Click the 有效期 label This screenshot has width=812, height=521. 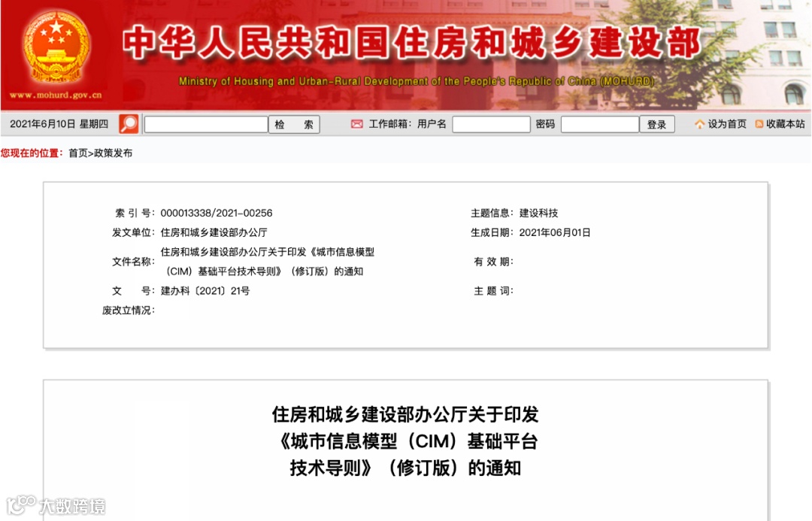click(493, 262)
